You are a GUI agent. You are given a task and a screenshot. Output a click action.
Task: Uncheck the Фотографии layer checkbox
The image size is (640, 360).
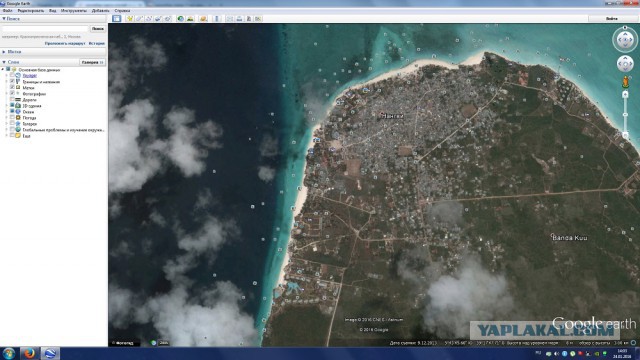[x=12, y=93]
